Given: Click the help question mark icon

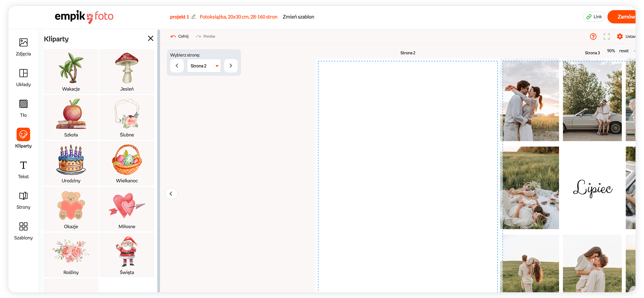Looking at the screenshot, I should 593,37.
